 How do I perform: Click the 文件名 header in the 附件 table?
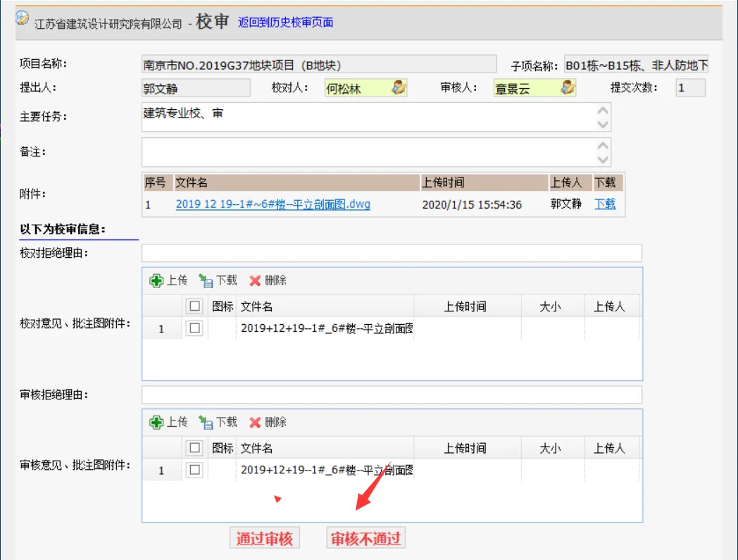tap(296, 182)
